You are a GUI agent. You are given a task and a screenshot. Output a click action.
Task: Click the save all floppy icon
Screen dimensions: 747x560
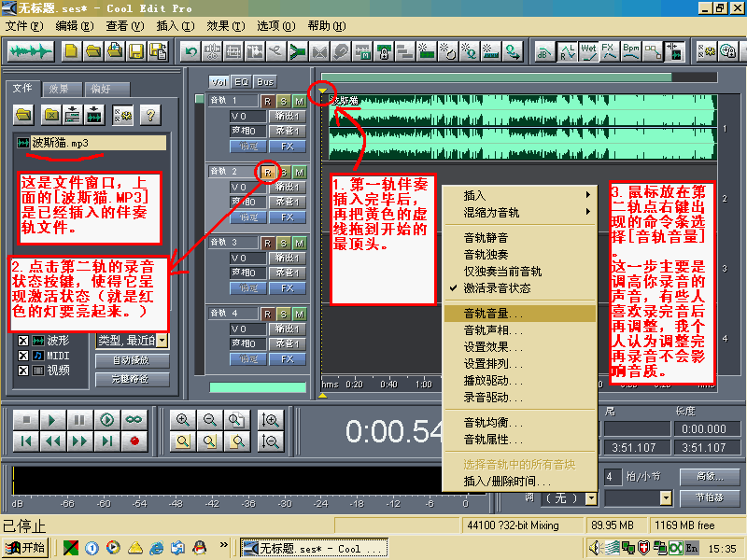pyautogui.click(x=158, y=51)
